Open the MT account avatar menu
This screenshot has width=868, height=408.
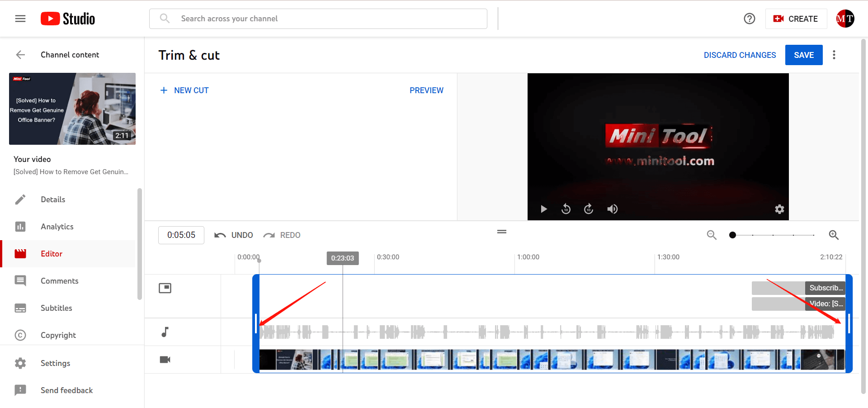click(x=845, y=19)
